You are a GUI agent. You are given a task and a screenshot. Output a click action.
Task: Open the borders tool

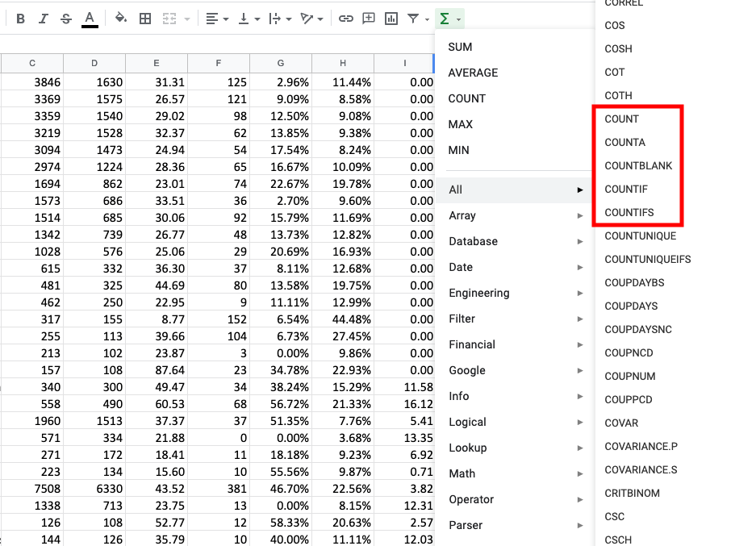point(144,19)
